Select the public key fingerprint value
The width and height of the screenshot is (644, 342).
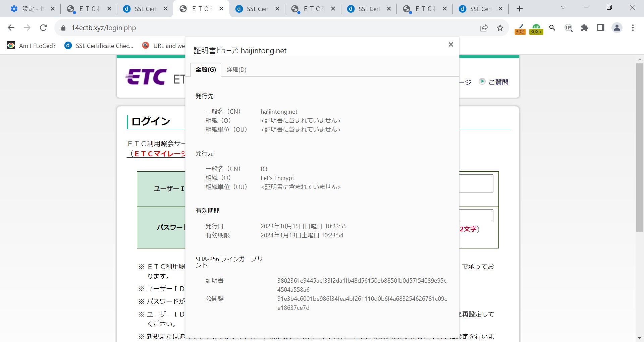[362, 303]
